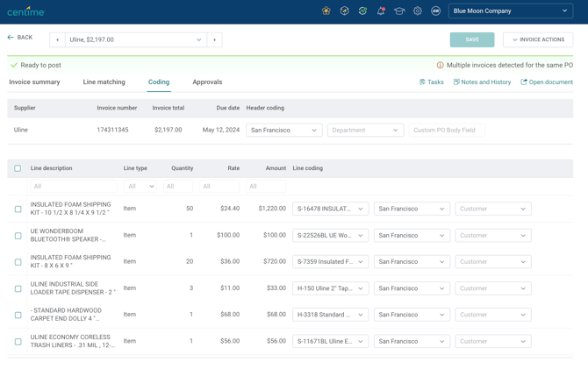Click the Tasks icon link
The width and height of the screenshot is (588, 369).
[x=431, y=82]
